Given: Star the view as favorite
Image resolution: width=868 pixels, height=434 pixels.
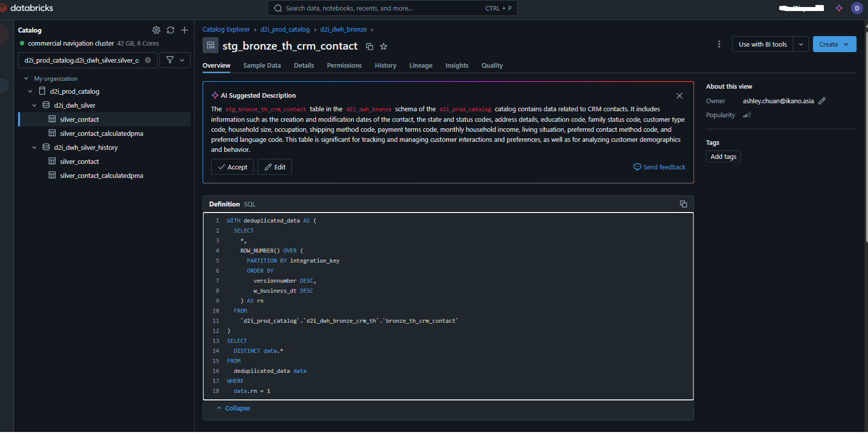Looking at the screenshot, I should (384, 47).
